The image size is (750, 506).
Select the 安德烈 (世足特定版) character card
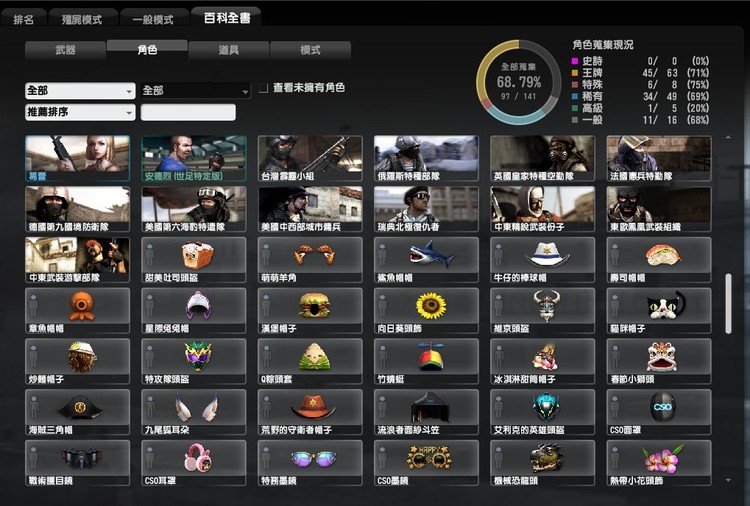click(194, 158)
